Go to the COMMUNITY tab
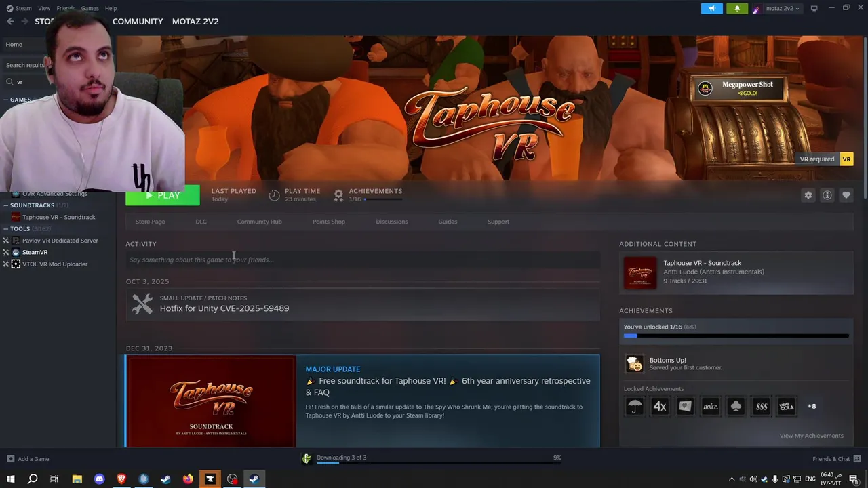Screen dimensions: 868x488 [x=138, y=22]
